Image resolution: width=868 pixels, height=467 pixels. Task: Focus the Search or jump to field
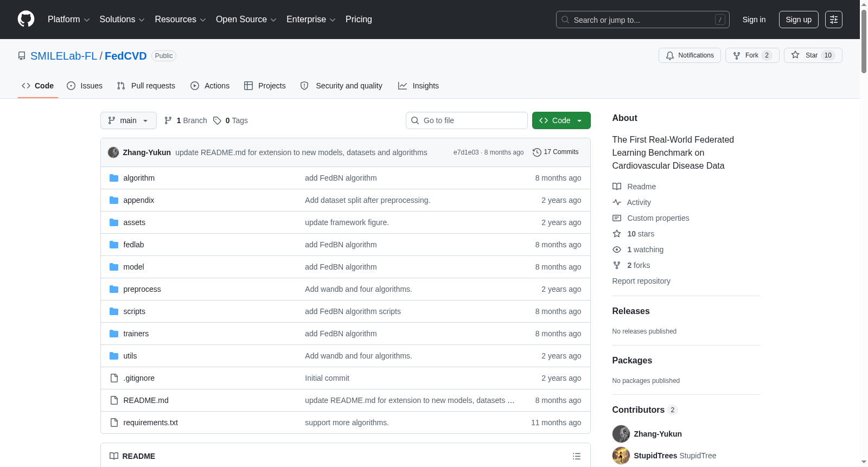[643, 20]
